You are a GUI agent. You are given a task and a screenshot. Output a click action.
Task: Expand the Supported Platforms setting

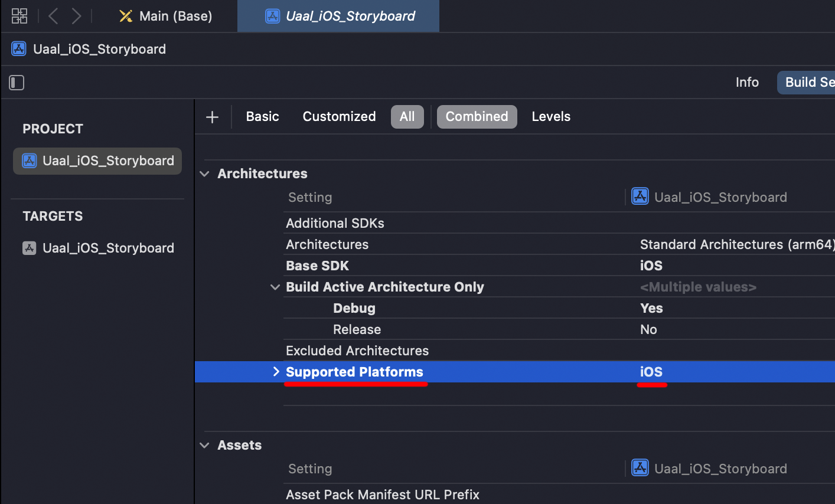[x=276, y=372]
